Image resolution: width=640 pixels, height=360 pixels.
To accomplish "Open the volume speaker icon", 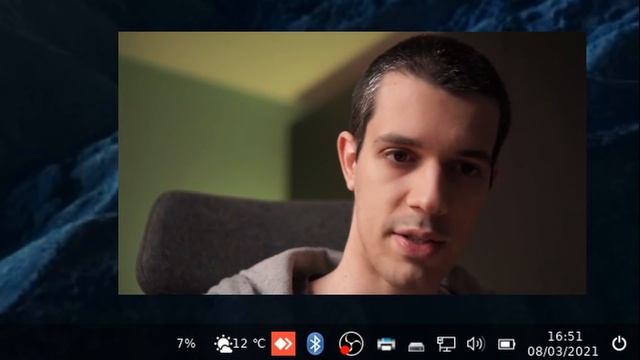I will click(x=476, y=344).
